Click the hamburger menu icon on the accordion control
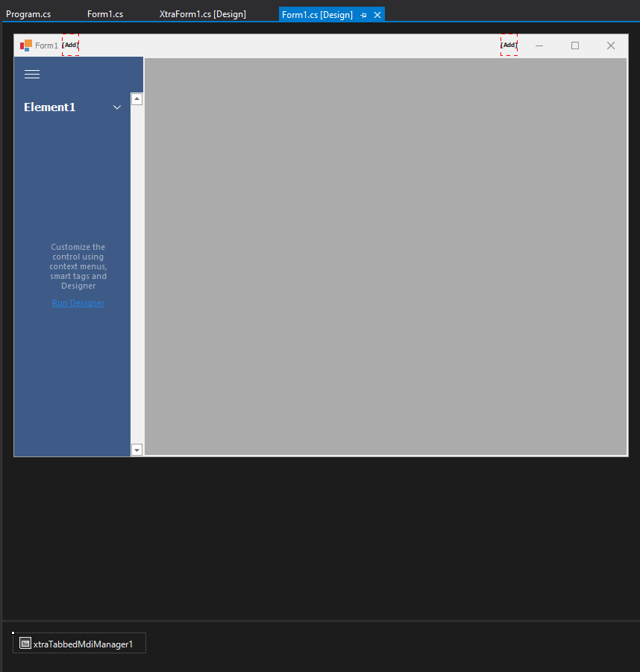Viewport: 640px width, 672px height. click(31, 74)
